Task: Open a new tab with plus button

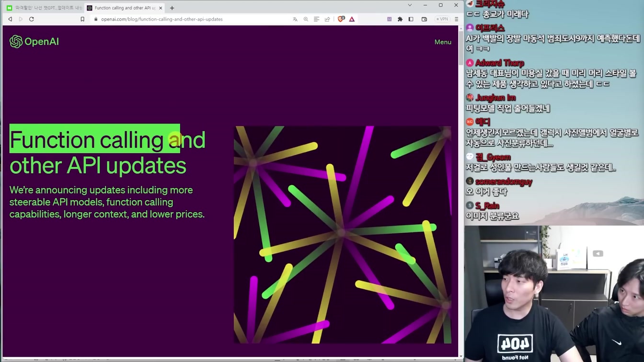Action: (172, 8)
